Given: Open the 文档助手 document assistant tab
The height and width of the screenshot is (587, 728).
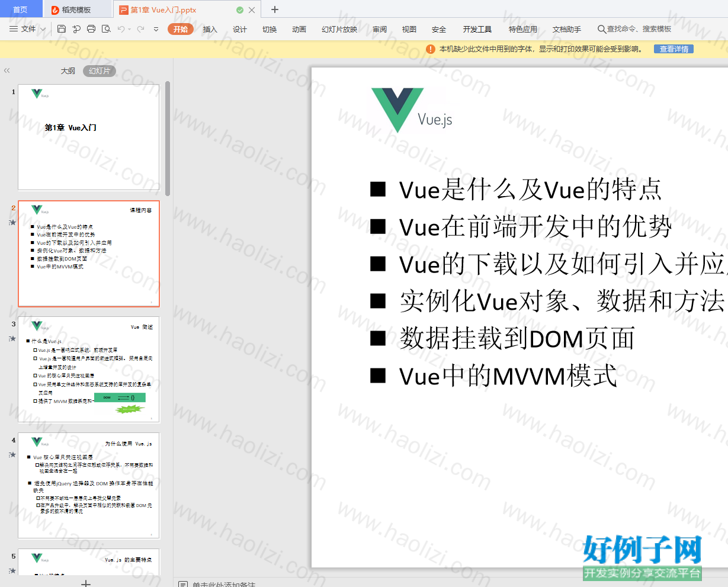Looking at the screenshot, I should [x=567, y=29].
